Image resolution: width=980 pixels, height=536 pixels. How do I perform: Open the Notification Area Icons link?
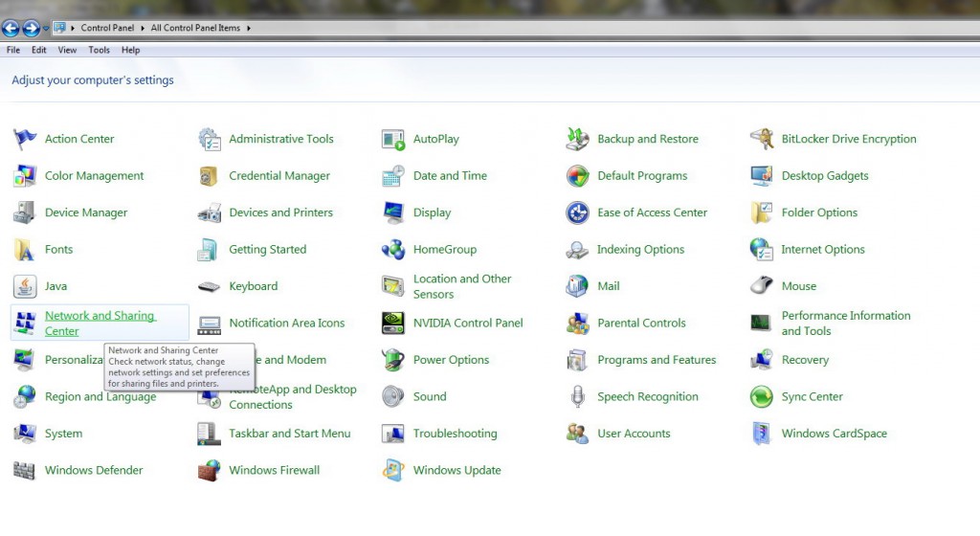[x=287, y=323]
